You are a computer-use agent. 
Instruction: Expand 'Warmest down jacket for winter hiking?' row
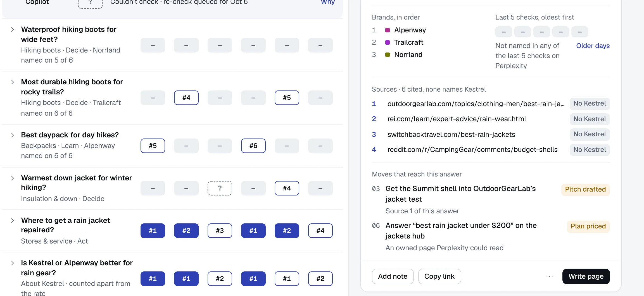(x=13, y=178)
